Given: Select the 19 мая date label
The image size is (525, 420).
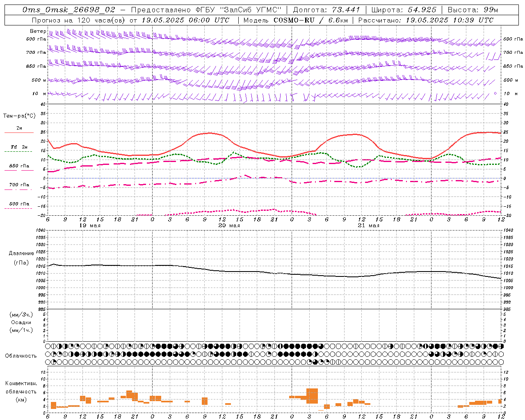Looking at the screenshot, I should pos(89,226).
